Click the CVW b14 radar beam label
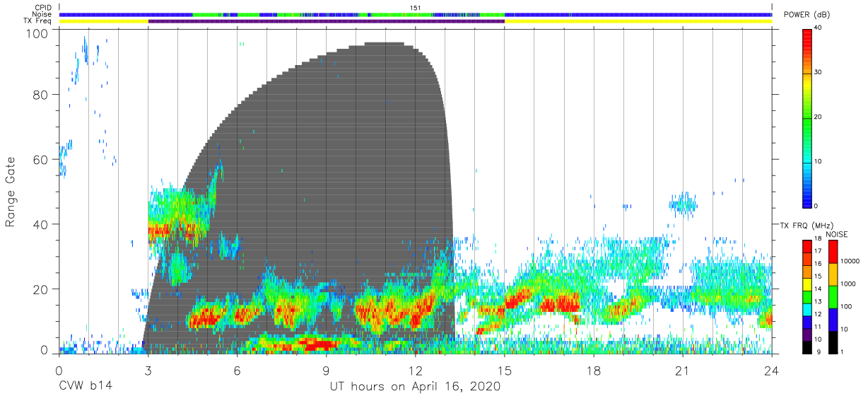 [84, 386]
